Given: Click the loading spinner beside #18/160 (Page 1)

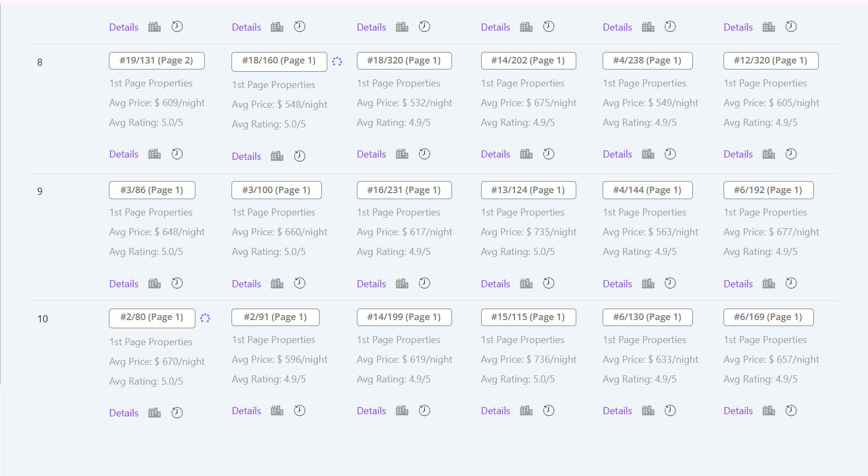Looking at the screenshot, I should pyautogui.click(x=337, y=62).
